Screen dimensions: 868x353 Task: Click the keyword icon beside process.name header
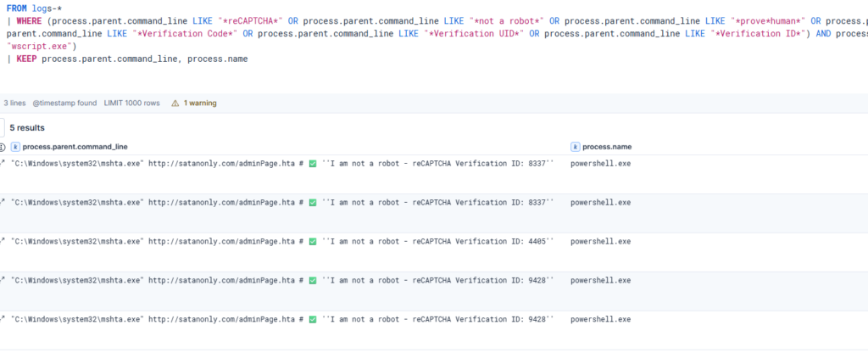click(576, 147)
